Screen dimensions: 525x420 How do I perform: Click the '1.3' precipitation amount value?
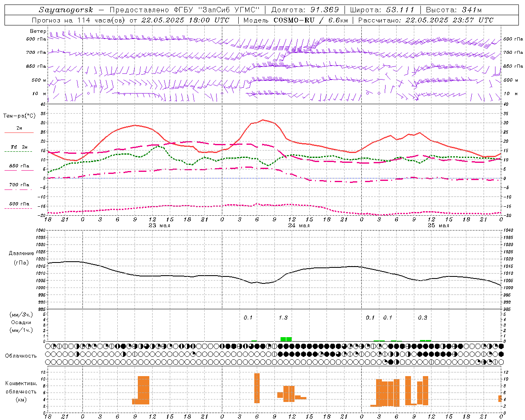point(283,318)
